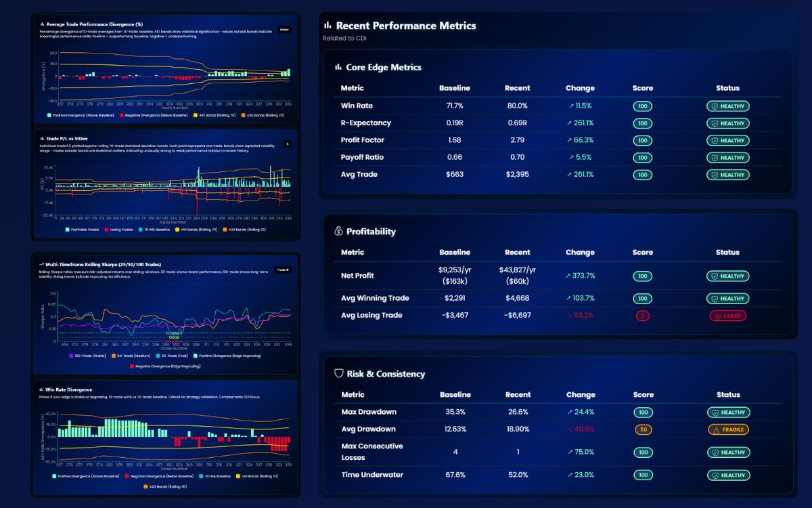Click the Recent Performance Metrics header icon

pos(327,26)
